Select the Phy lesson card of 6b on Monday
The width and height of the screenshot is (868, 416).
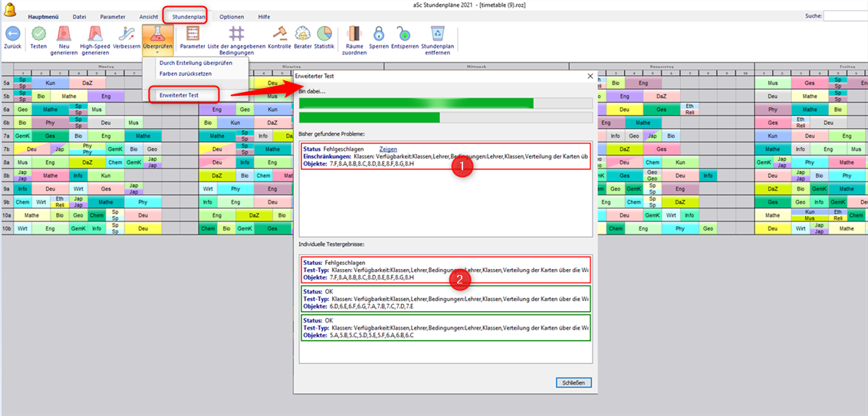(51, 123)
